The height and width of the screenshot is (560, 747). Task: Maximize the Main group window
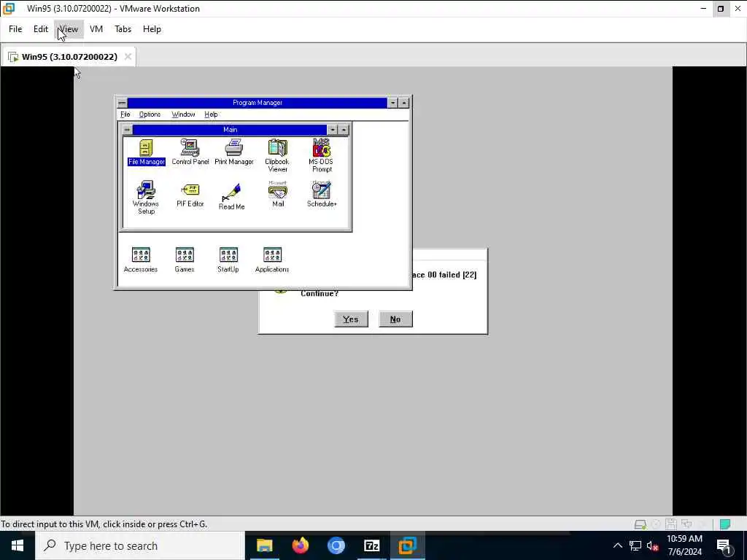click(x=344, y=130)
